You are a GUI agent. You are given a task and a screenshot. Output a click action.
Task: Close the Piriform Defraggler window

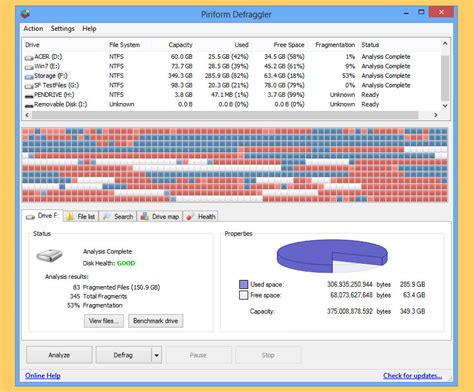pos(441,12)
